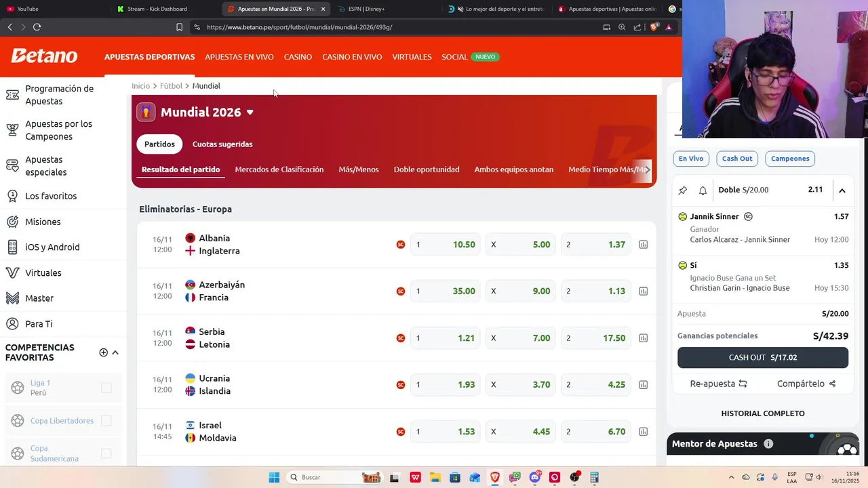This screenshot has height=488, width=868.
Task: Switch to Ambos equipos anotan tab
Action: [514, 169]
